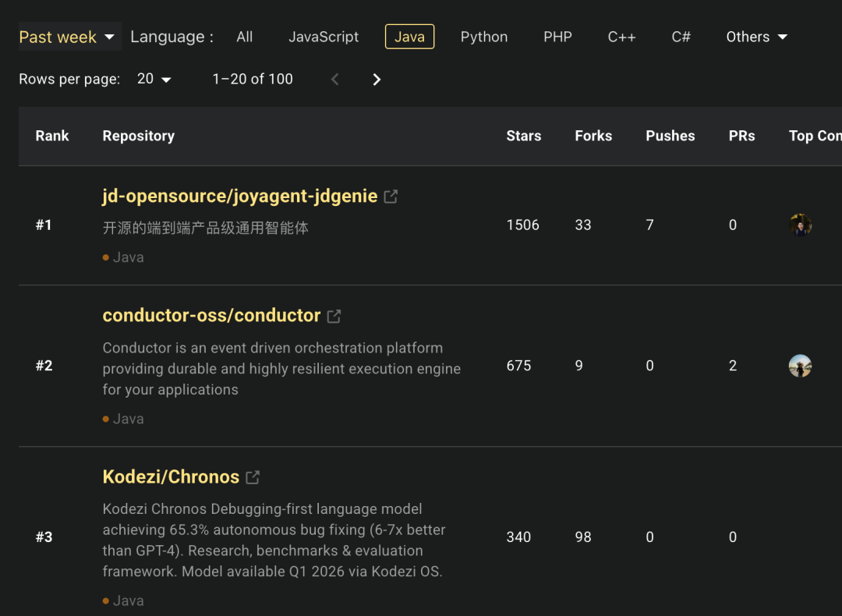The width and height of the screenshot is (842, 616).
Task: Open external link icon beside joyagent-jdgenie
Action: pyautogui.click(x=391, y=196)
